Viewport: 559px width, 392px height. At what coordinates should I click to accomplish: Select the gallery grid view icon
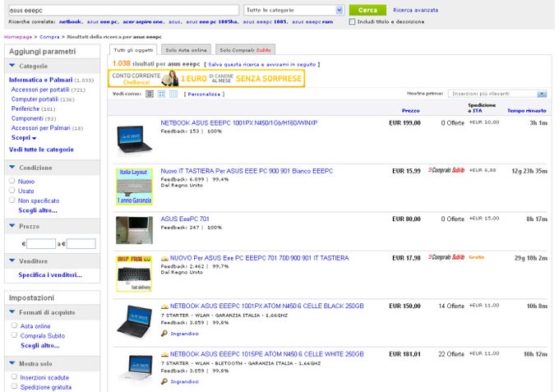point(161,94)
